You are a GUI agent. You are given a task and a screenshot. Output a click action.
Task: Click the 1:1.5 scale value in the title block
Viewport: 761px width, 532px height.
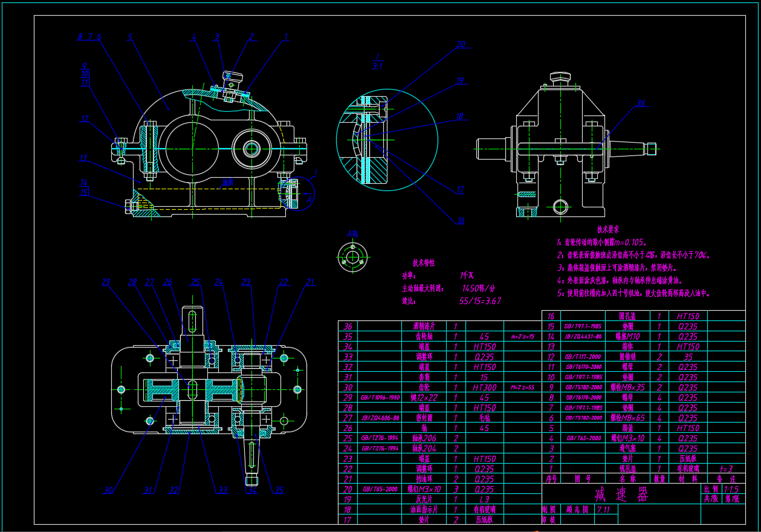[x=731, y=489]
